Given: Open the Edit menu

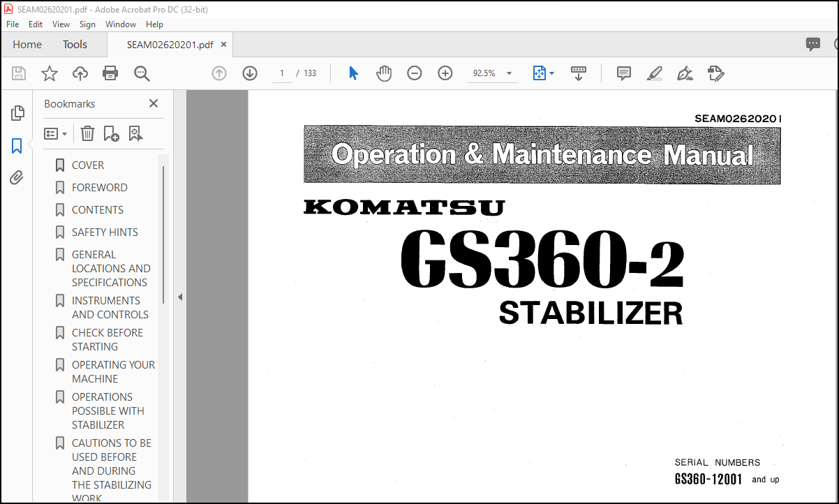Looking at the screenshot, I should click(36, 24).
